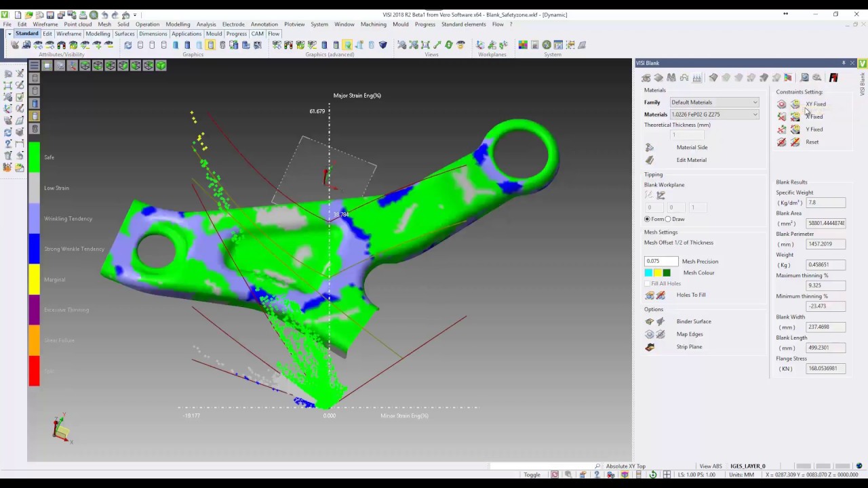868x488 pixels.
Task: Tick the Fill All Holes checkbox
Action: click(648, 283)
